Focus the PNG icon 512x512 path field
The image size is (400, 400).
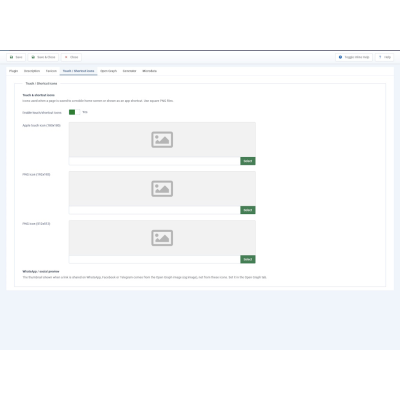pos(155,259)
